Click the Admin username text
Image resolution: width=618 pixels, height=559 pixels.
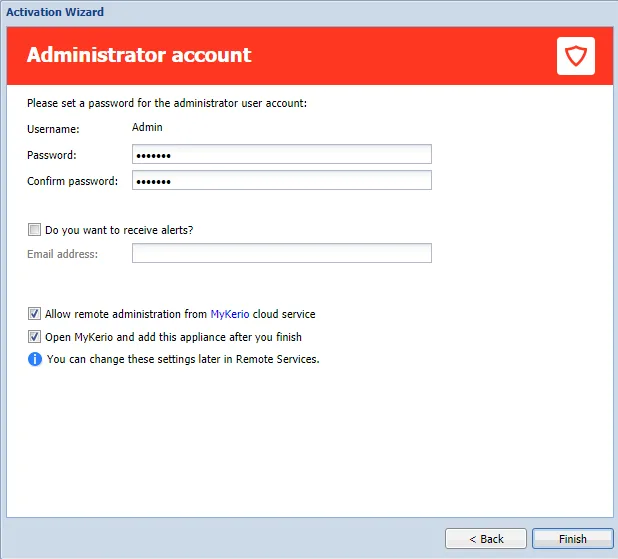[147, 127]
